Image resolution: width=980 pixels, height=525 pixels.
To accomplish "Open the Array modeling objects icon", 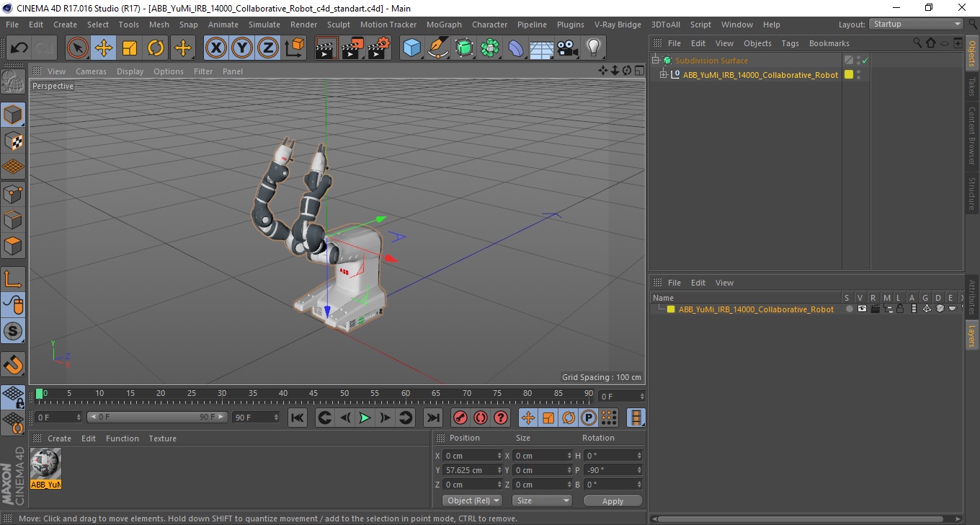I will click(x=490, y=48).
